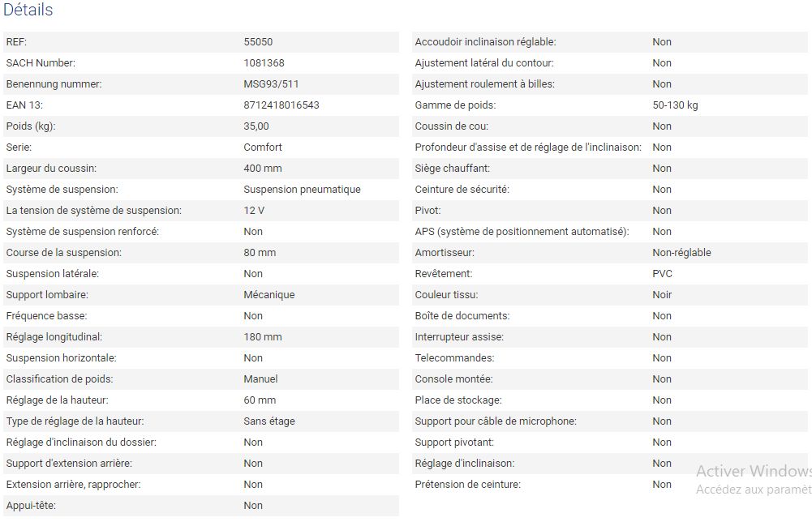
Task: Select the Réglage longitudinal value 180 mm
Action: [263, 337]
